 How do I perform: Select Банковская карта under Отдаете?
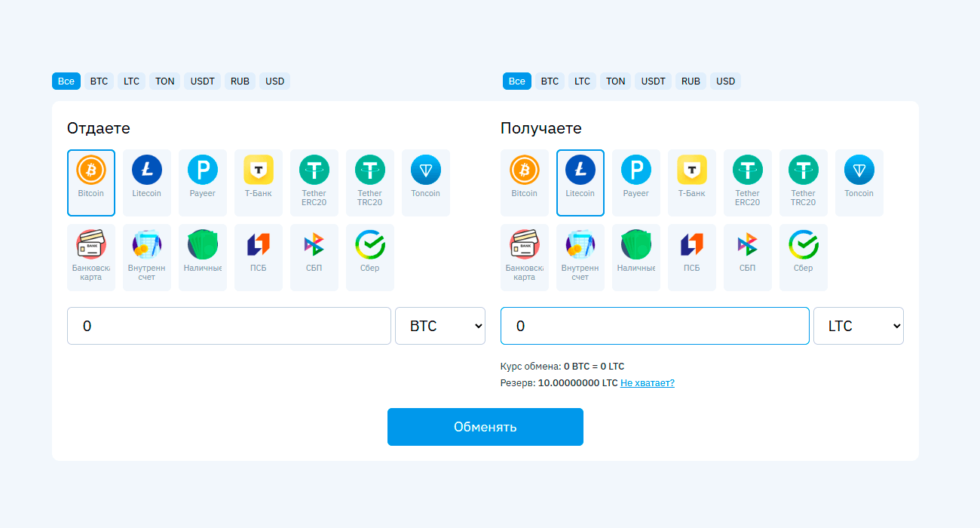click(x=91, y=258)
